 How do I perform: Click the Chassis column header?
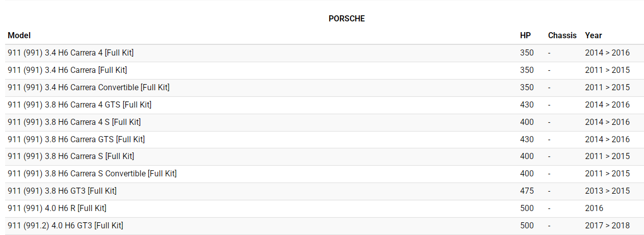coord(562,36)
